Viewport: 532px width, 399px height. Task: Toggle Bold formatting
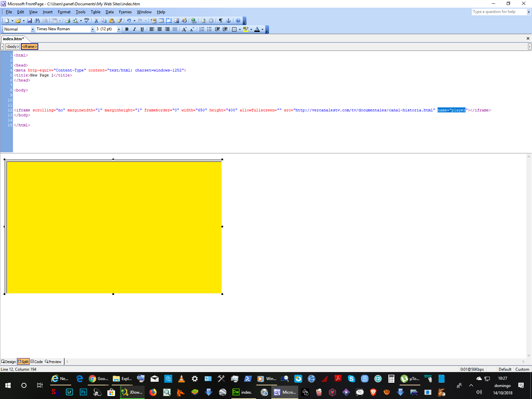click(127, 29)
